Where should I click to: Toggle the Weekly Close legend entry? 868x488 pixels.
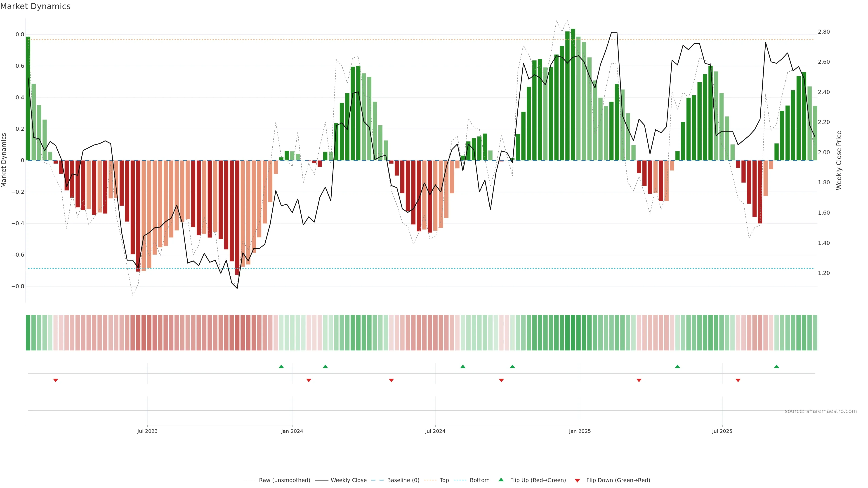pos(348,480)
